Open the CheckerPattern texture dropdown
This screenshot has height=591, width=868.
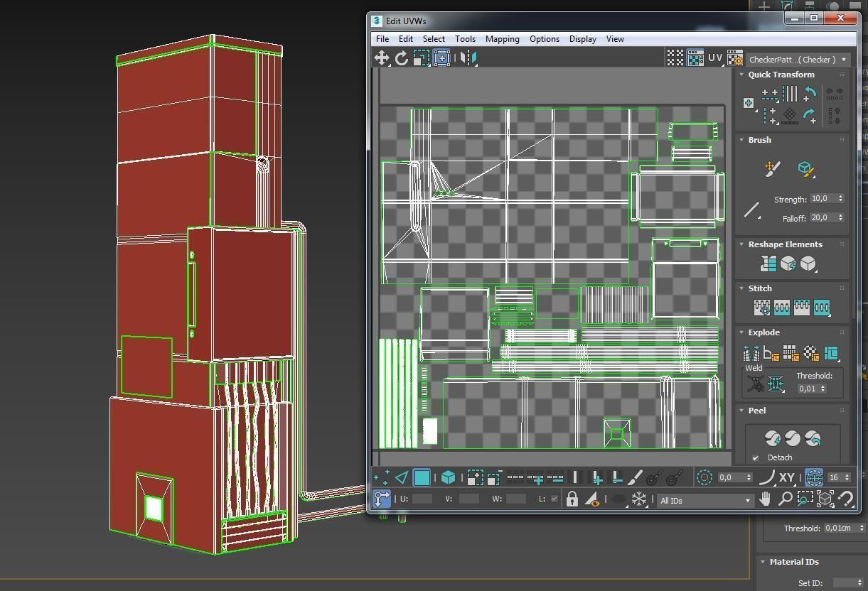point(798,60)
